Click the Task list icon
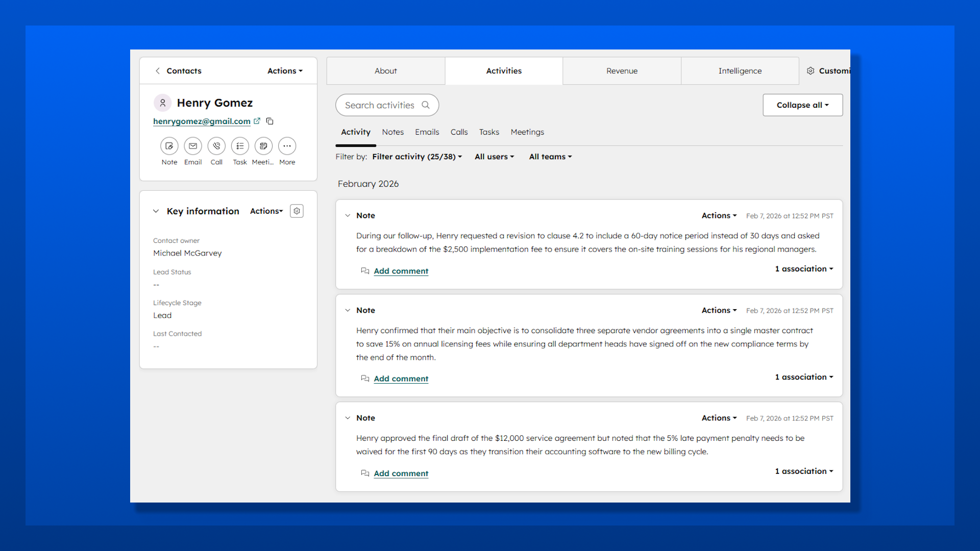Image resolution: width=980 pixels, height=551 pixels. tap(240, 146)
